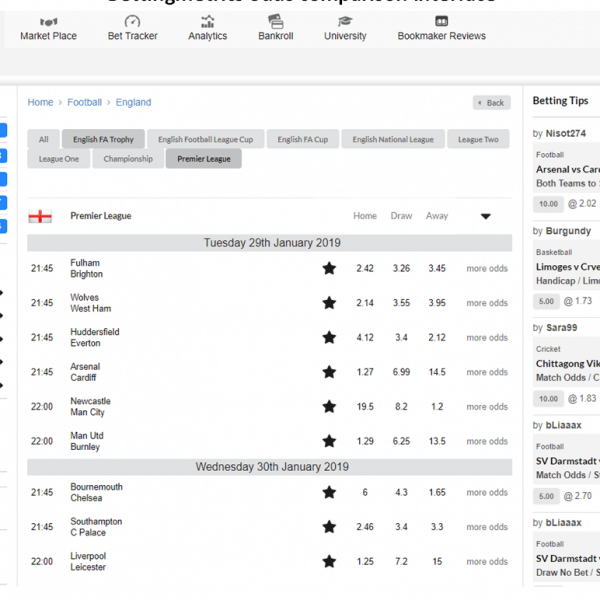The width and height of the screenshot is (600, 600).
Task: Click Liverpool vs Leicester draw odds 7.2
Action: pyautogui.click(x=401, y=562)
